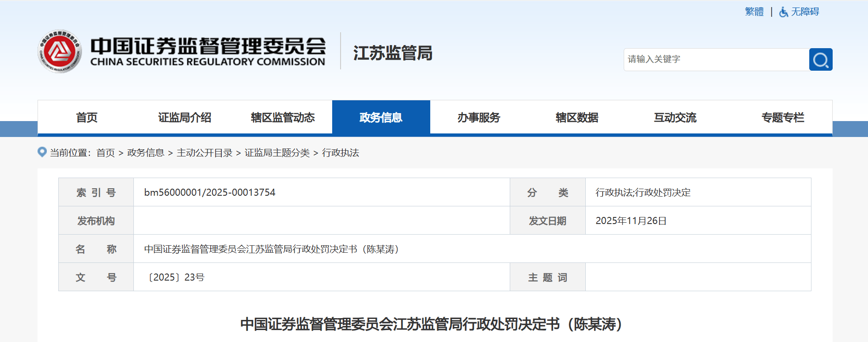This screenshot has width=868, height=342.
Task: Open 无障碍 accessibility mode
Action: pyautogui.click(x=805, y=12)
